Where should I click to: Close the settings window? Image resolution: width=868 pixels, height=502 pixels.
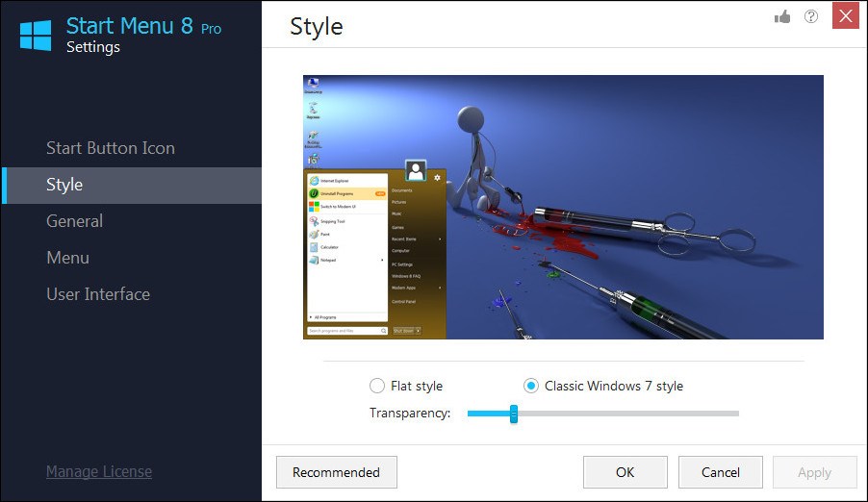(845, 15)
